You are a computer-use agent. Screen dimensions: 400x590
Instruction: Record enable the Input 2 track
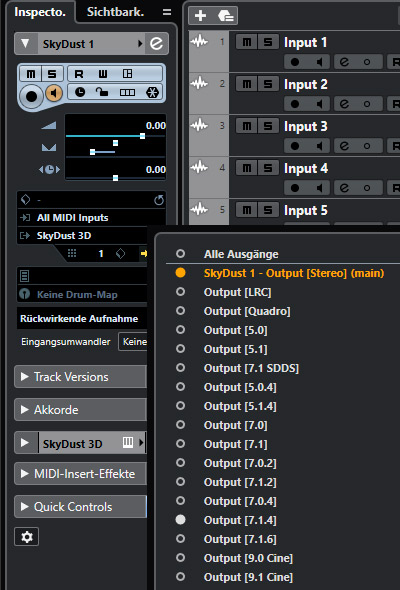(x=295, y=104)
